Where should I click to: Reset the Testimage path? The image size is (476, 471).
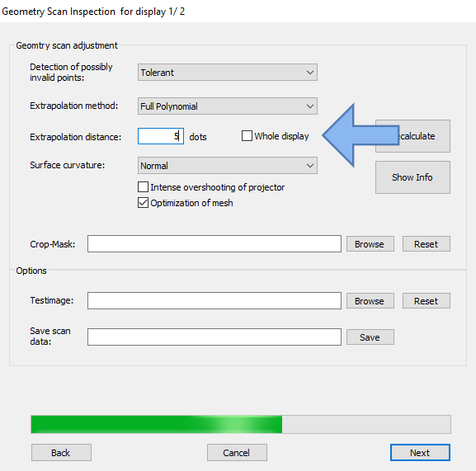(x=427, y=301)
